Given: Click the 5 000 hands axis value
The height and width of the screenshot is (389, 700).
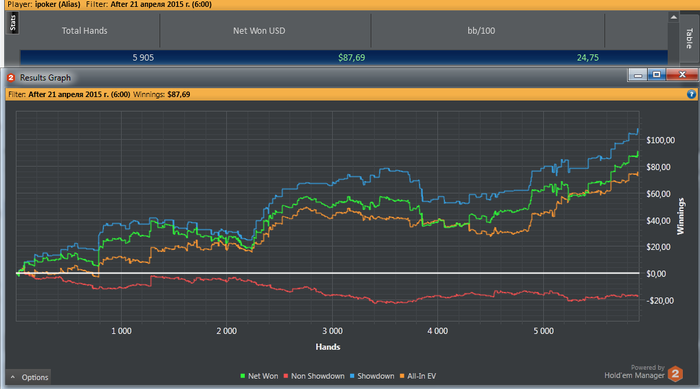Looking at the screenshot, I should (543, 331).
